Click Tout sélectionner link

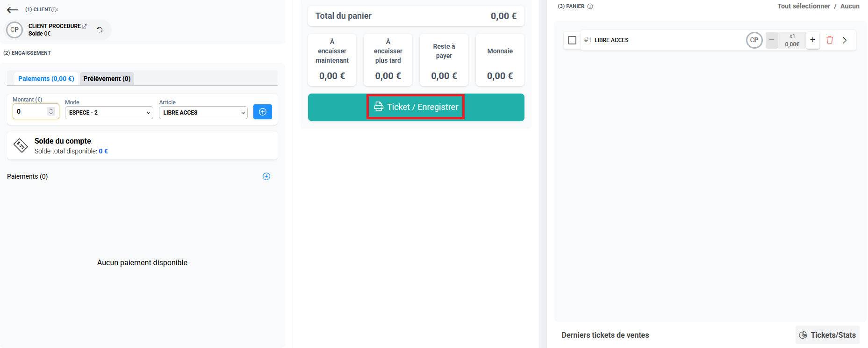[803, 6]
